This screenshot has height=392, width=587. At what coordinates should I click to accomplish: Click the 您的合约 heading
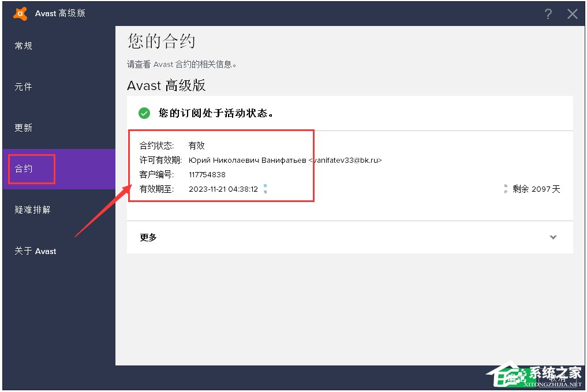click(x=162, y=41)
